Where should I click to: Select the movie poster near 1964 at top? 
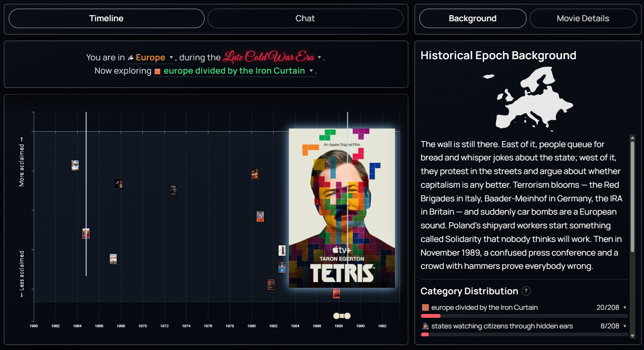tap(75, 165)
